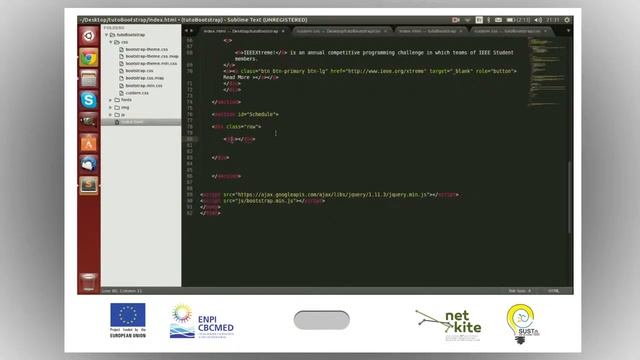Image resolution: width=640 pixels, height=360 pixels.
Task: Close the first index.html tab
Action: 283,31
